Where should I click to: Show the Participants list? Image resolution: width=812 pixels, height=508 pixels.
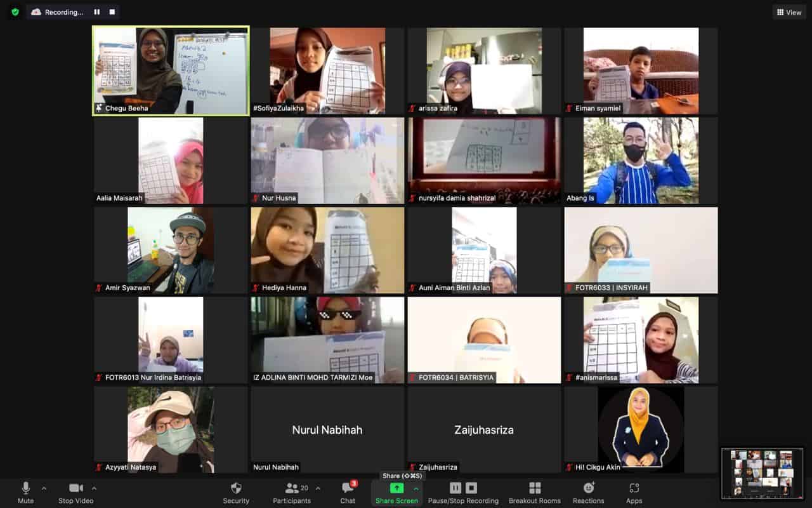tap(292, 492)
